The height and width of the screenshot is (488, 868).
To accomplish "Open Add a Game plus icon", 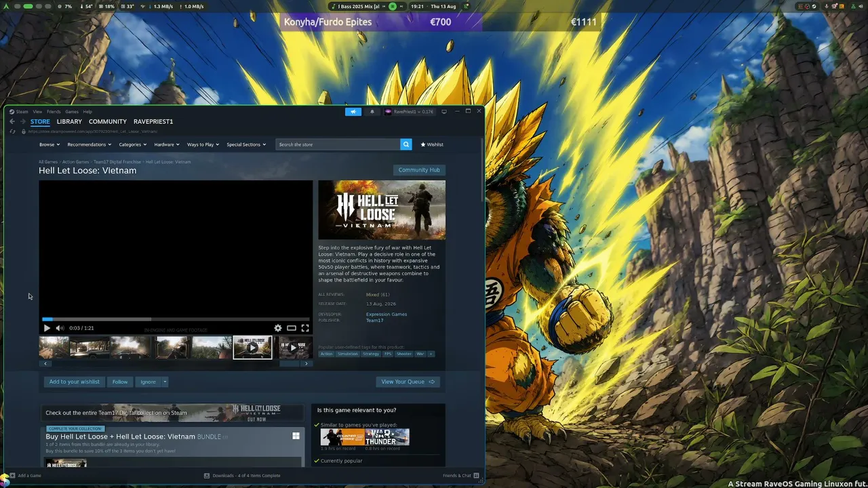I will tap(12, 476).
